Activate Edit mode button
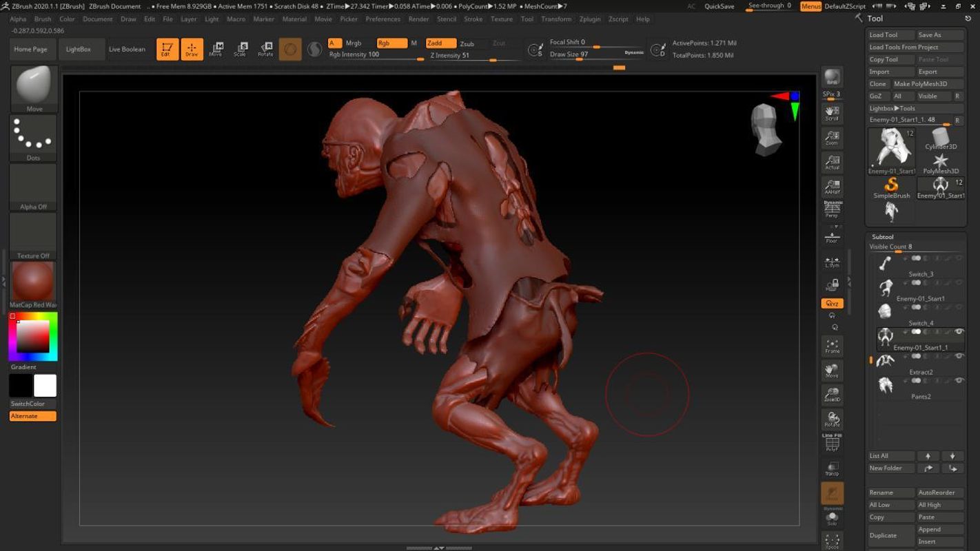Image resolution: width=980 pixels, height=551 pixels. [x=167, y=49]
